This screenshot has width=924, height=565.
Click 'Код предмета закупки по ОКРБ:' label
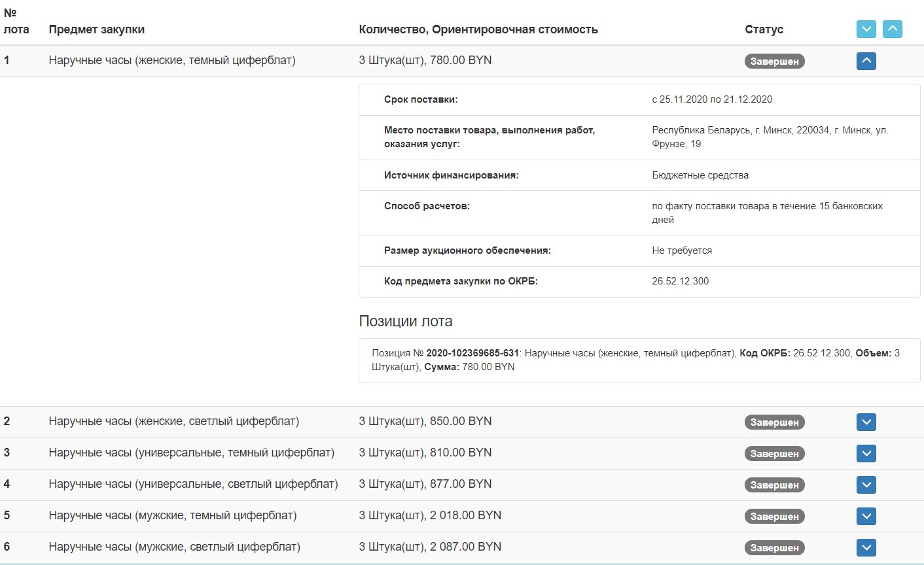461,281
